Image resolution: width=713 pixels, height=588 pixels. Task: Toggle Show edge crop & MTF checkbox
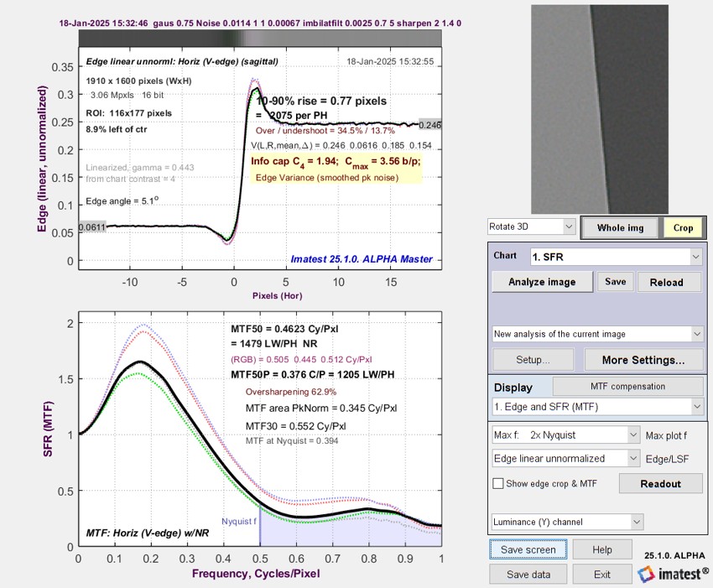(498, 483)
